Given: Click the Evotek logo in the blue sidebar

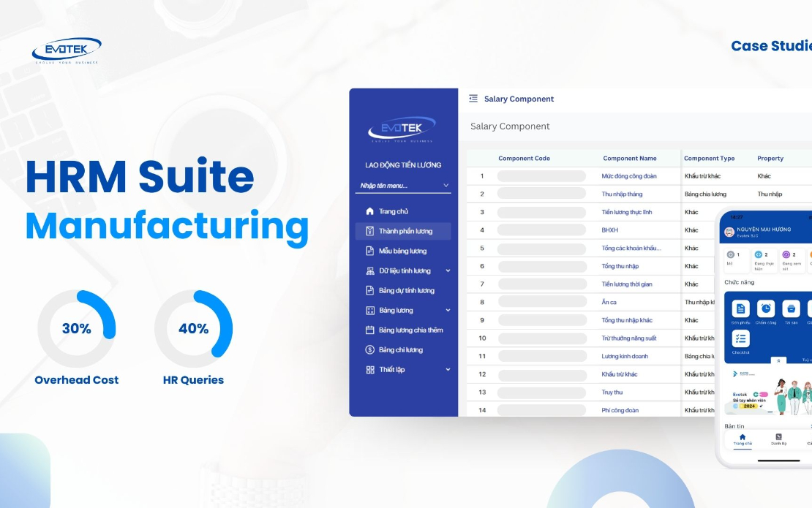Looking at the screenshot, I should click(x=402, y=129).
